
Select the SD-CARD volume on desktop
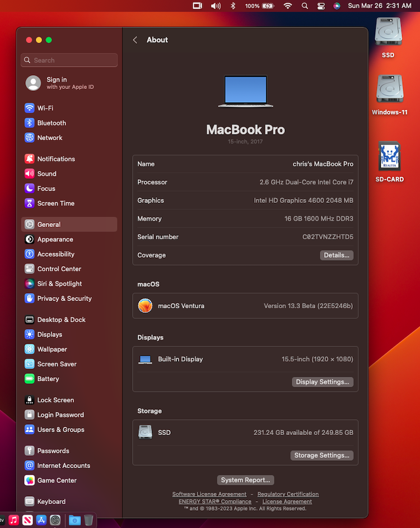389,162
